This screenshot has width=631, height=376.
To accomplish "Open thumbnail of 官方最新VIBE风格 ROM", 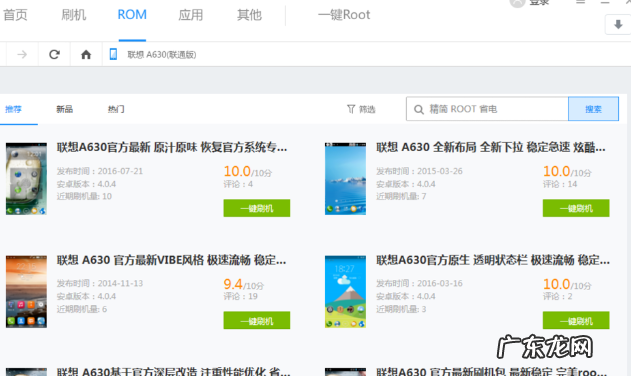I will 26,291.
